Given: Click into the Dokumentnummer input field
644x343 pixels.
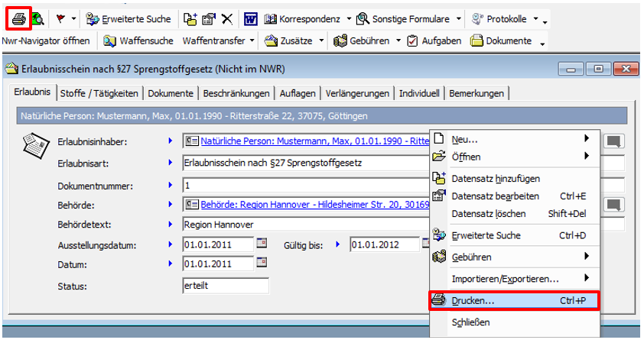Looking at the screenshot, I should click(306, 186).
